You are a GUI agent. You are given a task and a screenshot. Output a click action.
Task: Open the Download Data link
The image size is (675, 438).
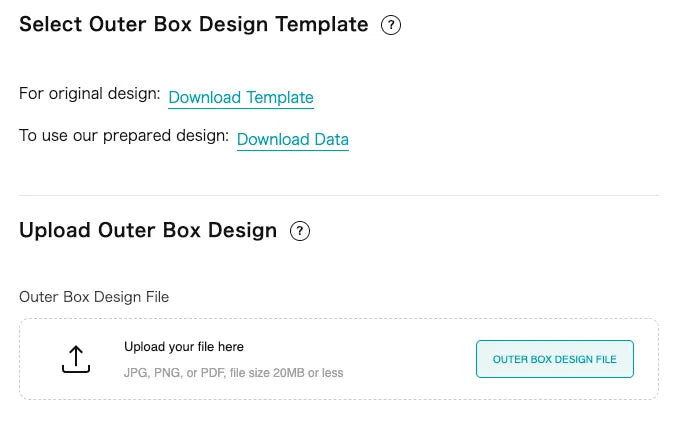[293, 139]
